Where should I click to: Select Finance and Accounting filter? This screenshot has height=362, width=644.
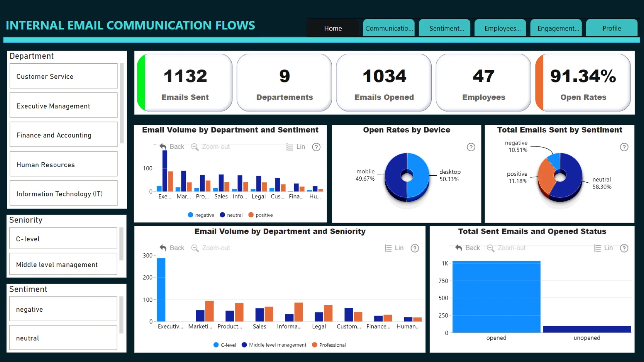click(64, 135)
